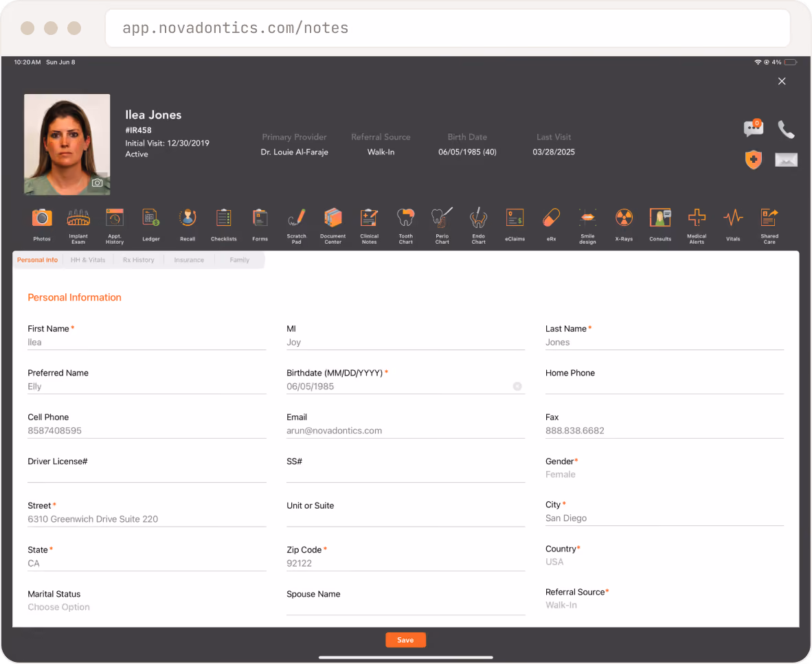Call patient via phone icon
This screenshot has height=664, width=812.
pyautogui.click(x=786, y=129)
